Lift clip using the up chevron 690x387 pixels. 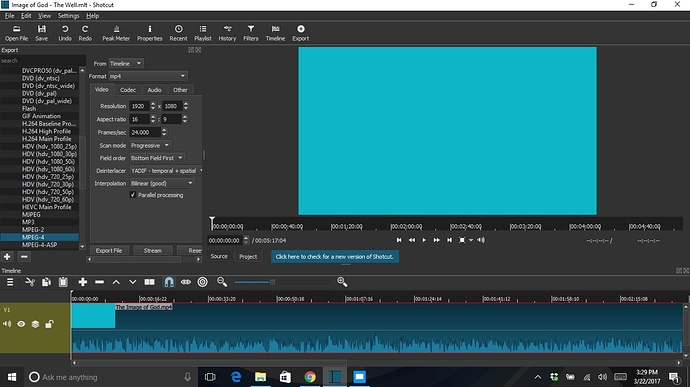tap(116, 282)
